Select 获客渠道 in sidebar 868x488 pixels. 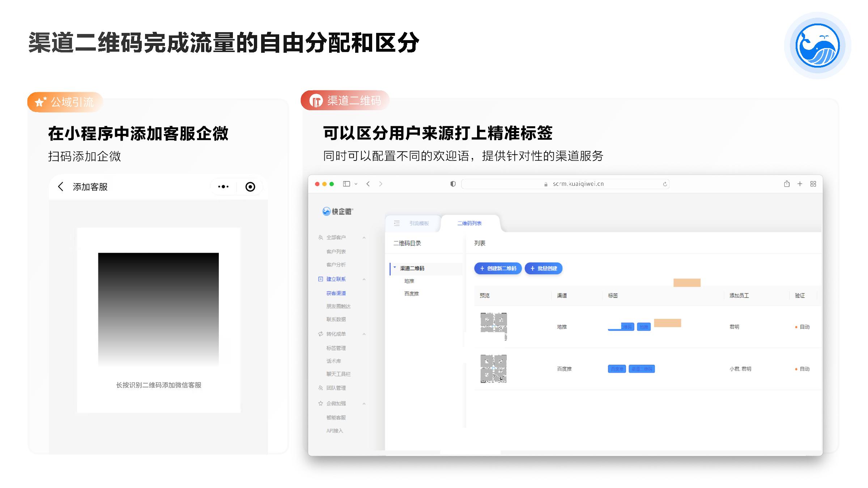(336, 293)
